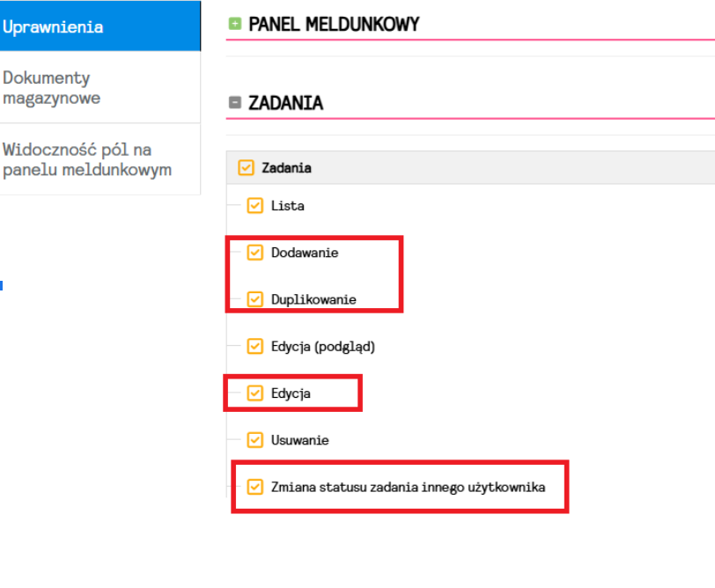The width and height of the screenshot is (715, 588).
Task: Click the Lista tree item label
Action: pyautogui.click(x=287, y=206)
